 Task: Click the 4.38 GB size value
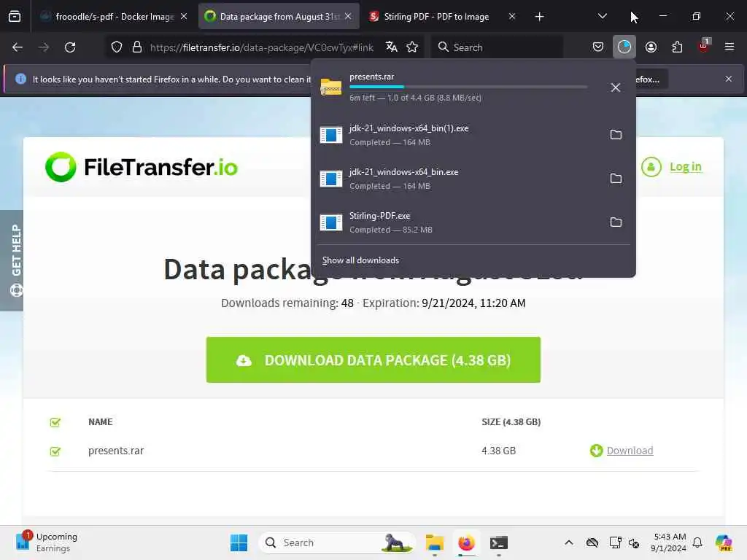point(498,451)
